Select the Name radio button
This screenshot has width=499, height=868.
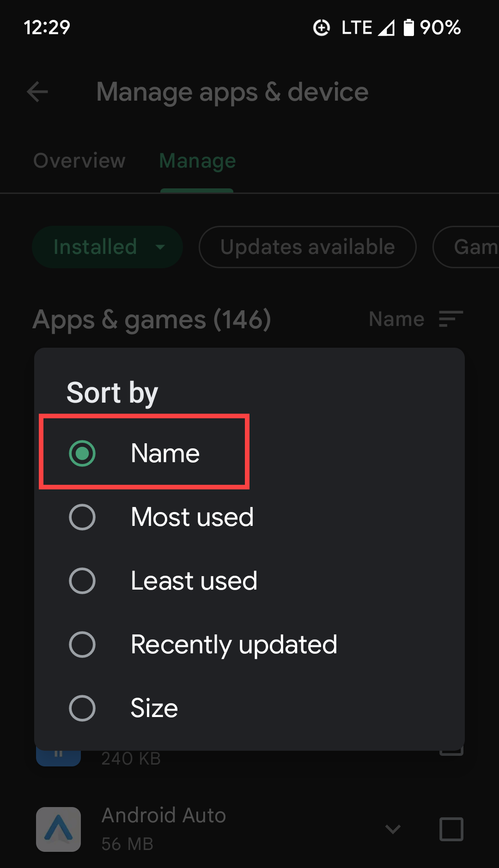click(x=82, y=453)
